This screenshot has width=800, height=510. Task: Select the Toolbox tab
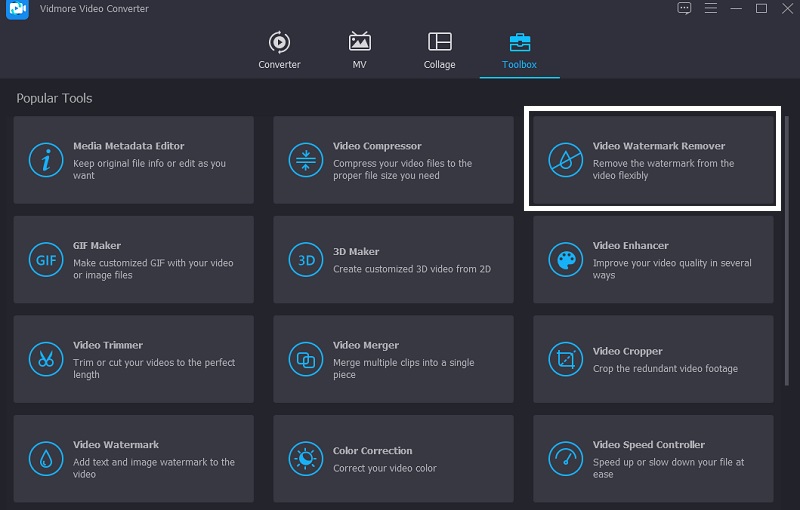coord(519,50)
